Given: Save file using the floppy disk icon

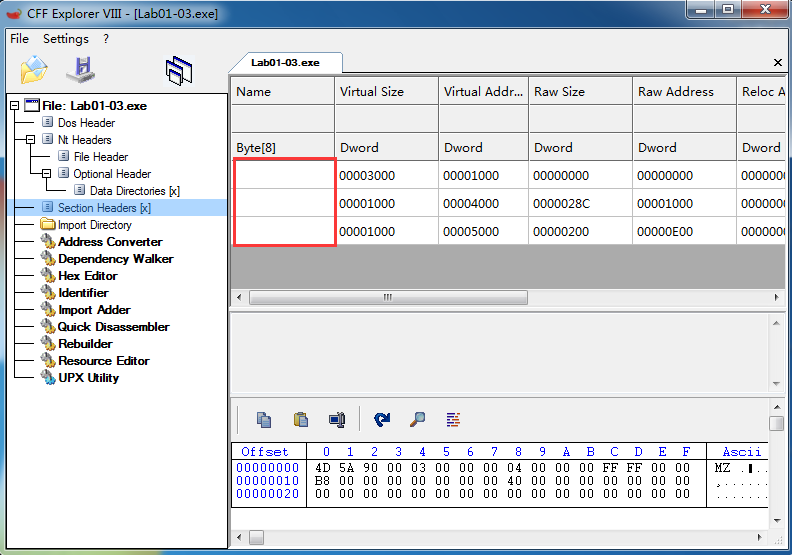Looking at the screenshot, I should (x=81, y=70).
